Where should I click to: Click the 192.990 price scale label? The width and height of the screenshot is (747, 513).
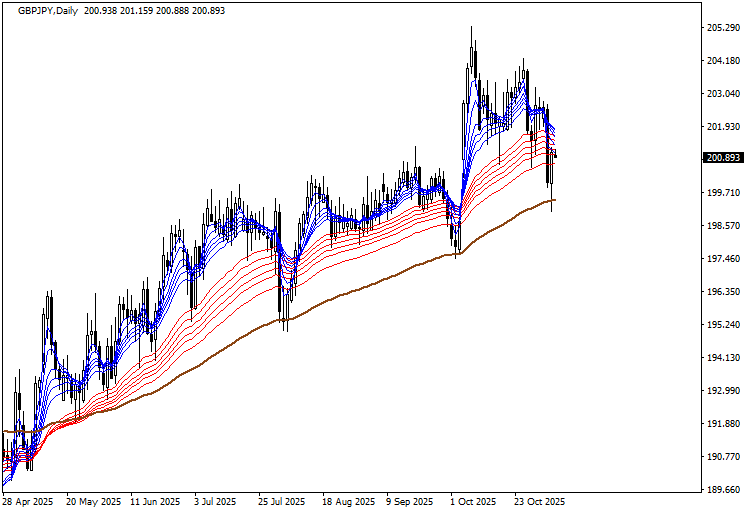point(722,391)
